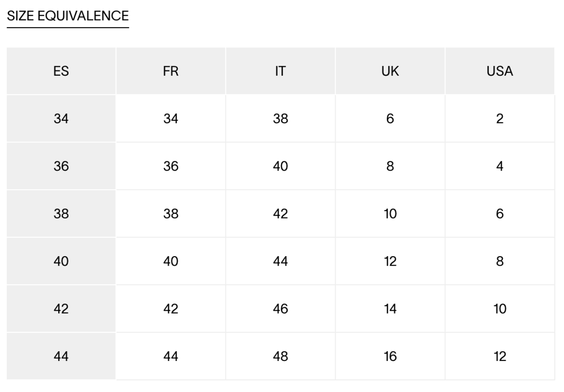Click the IT size 38 cell
Image resolution: width=564 pixels, height=392 pixels.
[280, 119]
